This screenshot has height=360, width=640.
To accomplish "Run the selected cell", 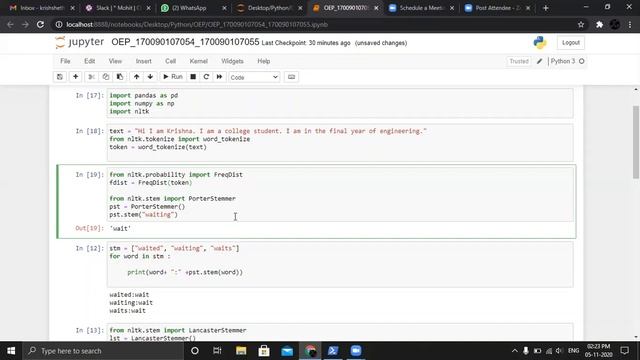I will tap(173, 77).
